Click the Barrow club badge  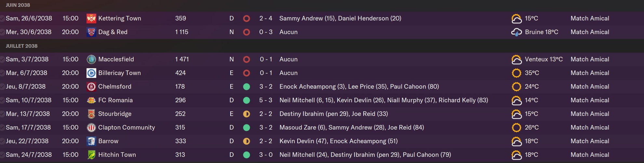[91, 141]
